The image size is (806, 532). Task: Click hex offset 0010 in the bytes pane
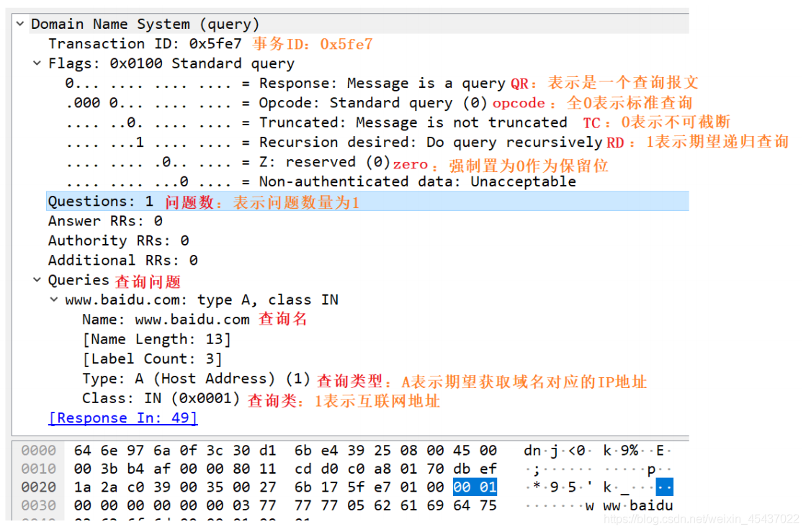39,469
